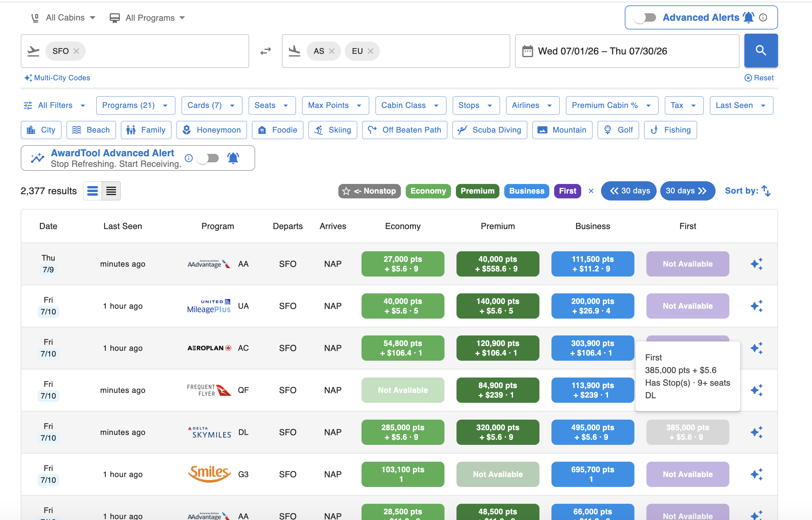Open the All Cabins dropdown
Screen dimensions: 812x520
click(63, 17)
